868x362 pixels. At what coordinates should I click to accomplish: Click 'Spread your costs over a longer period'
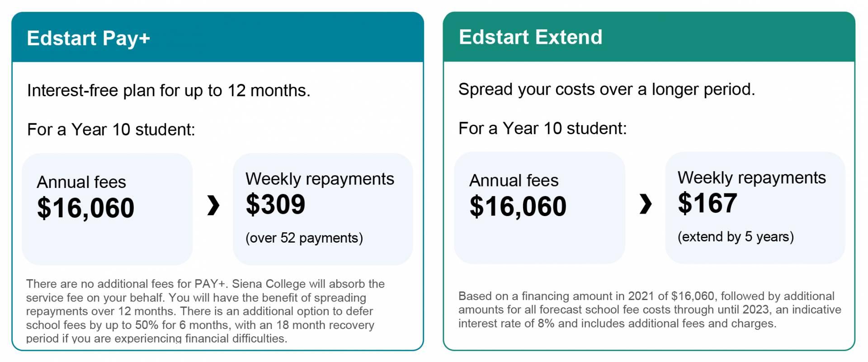pos(607,89)
